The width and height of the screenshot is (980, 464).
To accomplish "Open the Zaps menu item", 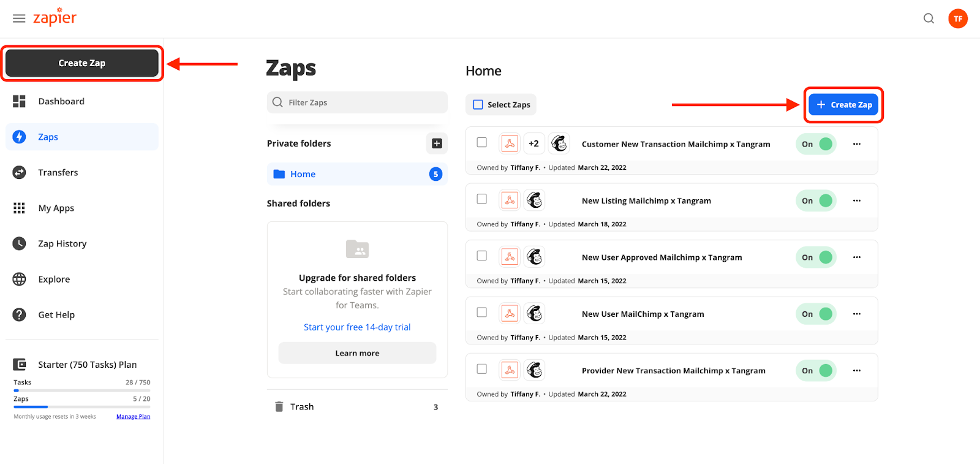I will click(82, 137).
